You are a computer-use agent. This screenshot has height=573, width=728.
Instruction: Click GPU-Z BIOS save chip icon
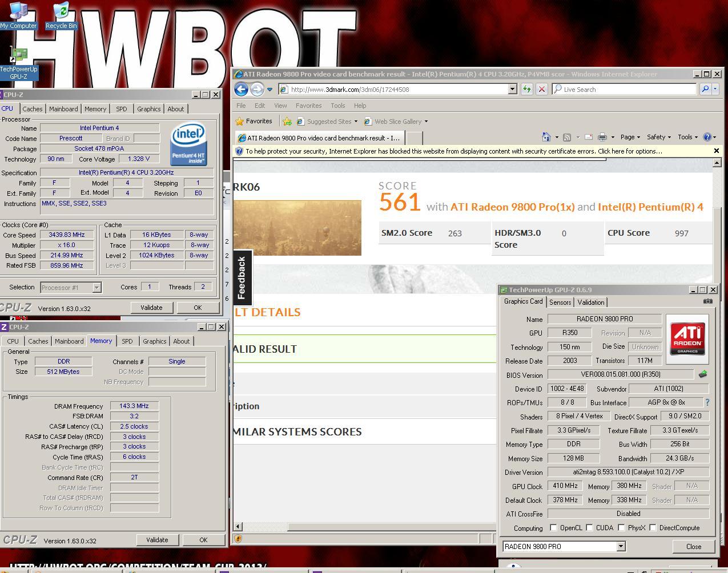tap(703, 374)
